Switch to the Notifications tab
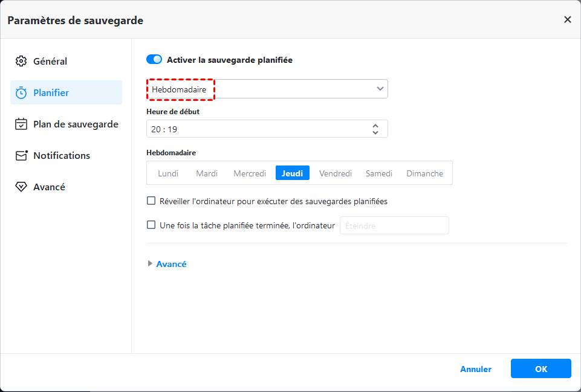 (62, 155)
